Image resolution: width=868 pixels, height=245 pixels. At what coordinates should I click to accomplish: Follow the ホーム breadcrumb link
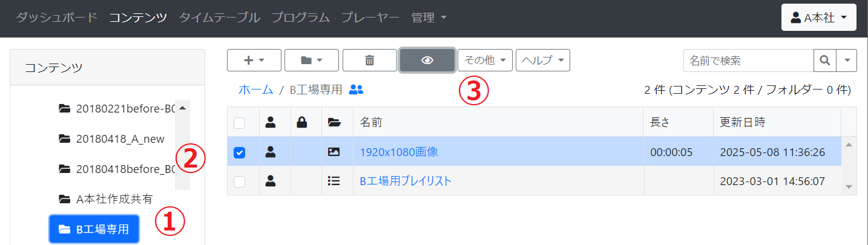click(256, 90)
